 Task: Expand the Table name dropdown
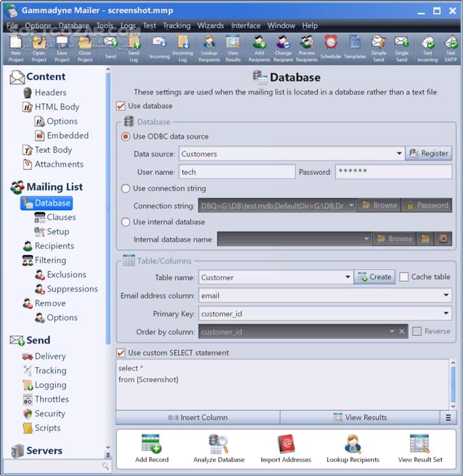pyautogui.click(x=347, y=277)
